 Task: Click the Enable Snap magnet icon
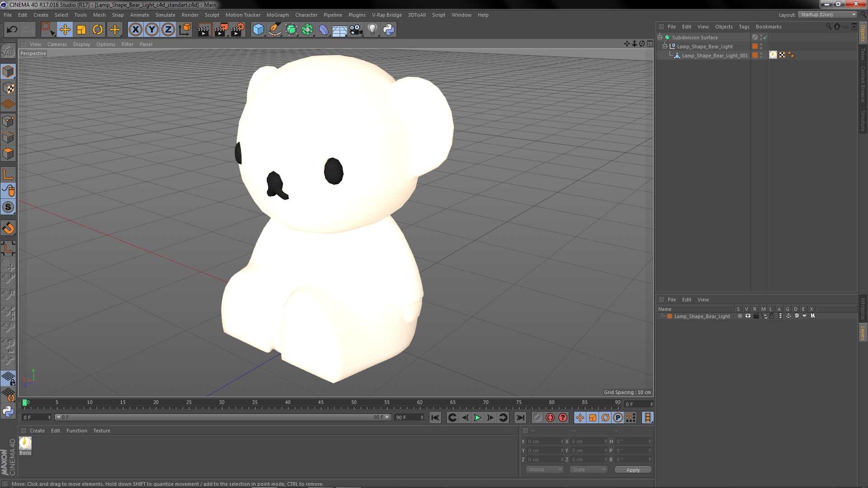[x=8, y=228]
